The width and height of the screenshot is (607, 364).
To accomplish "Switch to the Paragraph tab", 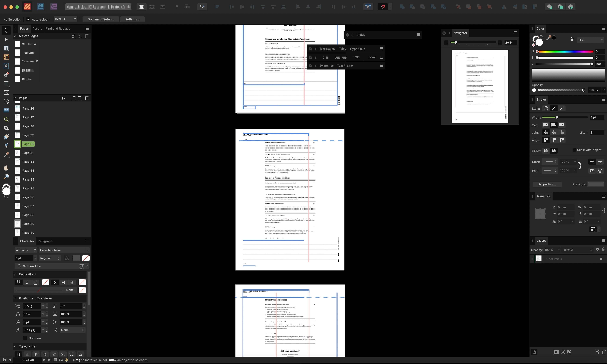I will 45,241.
